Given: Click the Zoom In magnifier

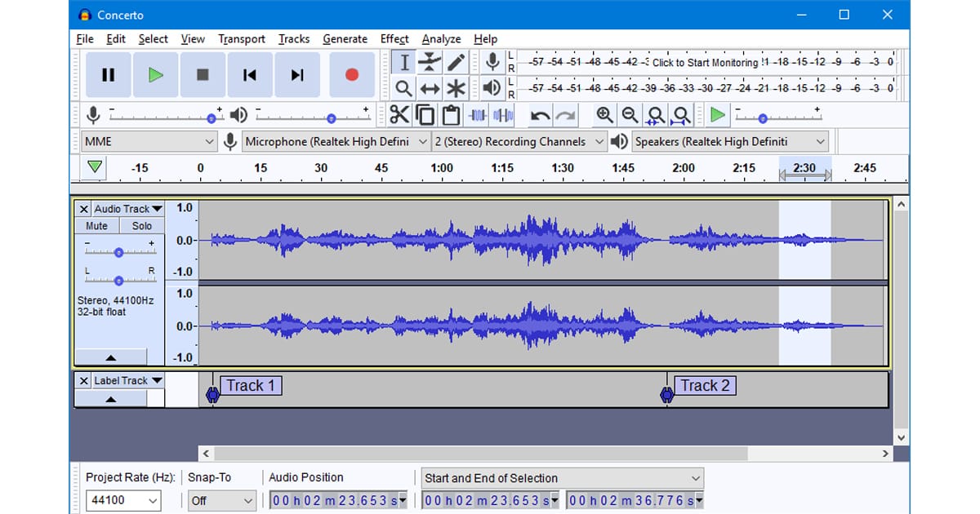Looking at the screenshot, I should pos(604,115).
